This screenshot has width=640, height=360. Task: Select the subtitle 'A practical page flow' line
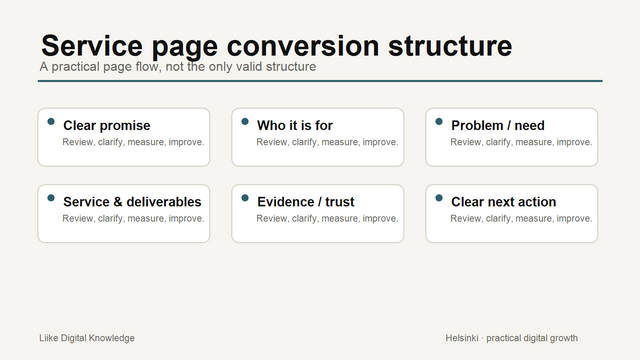click(x=178, y=67)
